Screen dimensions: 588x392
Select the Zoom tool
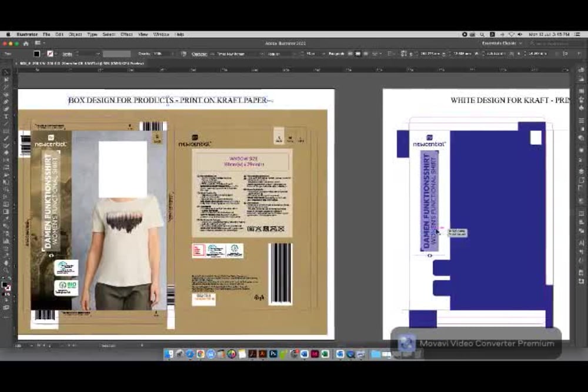(x=6, y=270)
